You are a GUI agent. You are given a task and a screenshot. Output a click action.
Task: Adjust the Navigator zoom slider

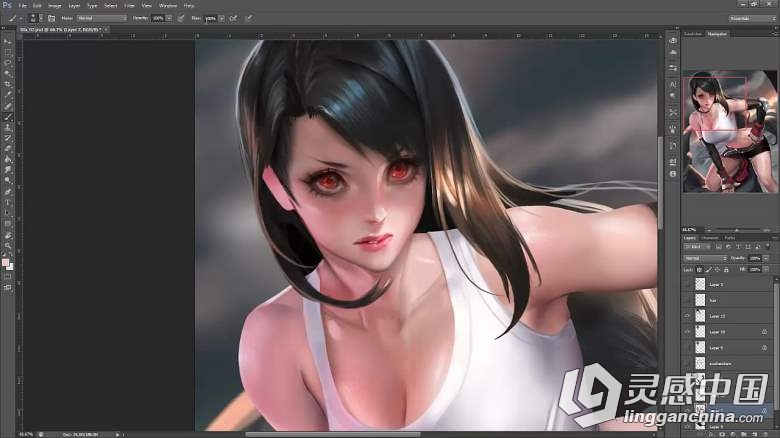(x=736, y=230)
